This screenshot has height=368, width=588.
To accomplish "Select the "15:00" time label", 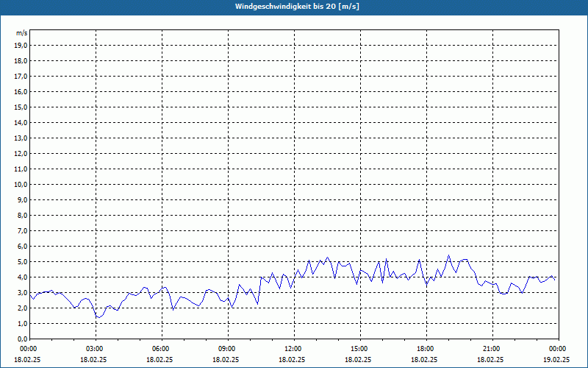I will tap(360, 349).
